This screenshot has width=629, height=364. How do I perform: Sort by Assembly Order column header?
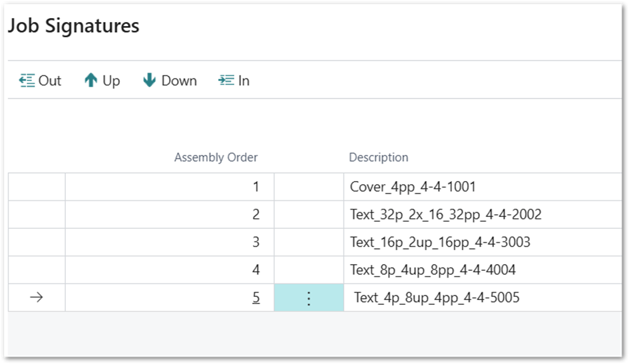(216, 158)
